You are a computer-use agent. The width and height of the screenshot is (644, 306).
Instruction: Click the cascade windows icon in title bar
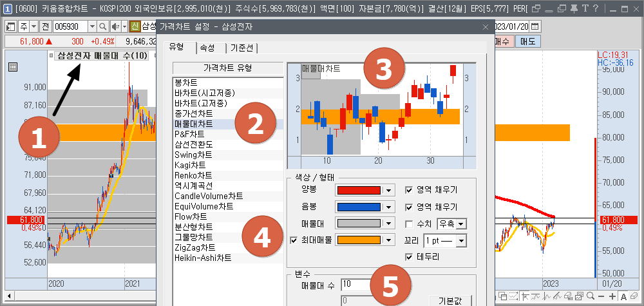click(x=536, y=8)
